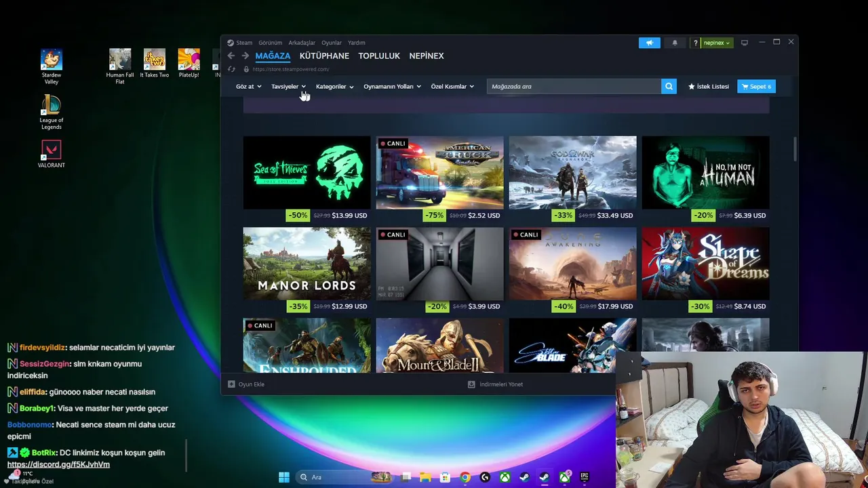The width and height of the screenshot is (868, 488).
Task: Click the plus icon beside Oyun Ekle
Action: click(x=231, y=384)
